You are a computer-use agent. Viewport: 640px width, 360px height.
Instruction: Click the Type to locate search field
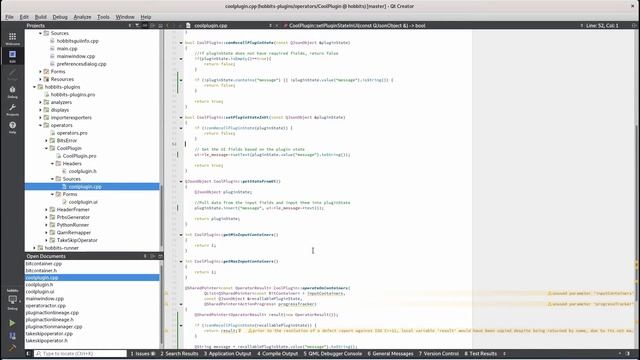pos(81,353)
